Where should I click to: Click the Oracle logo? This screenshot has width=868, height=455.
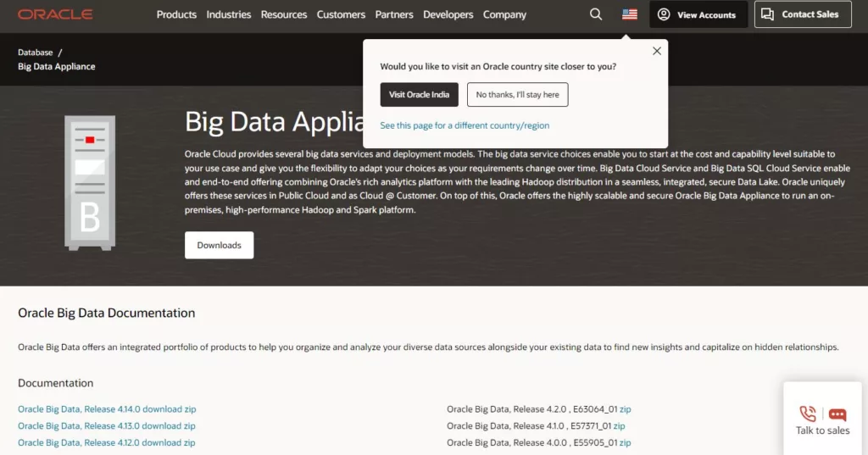[55, 14]
